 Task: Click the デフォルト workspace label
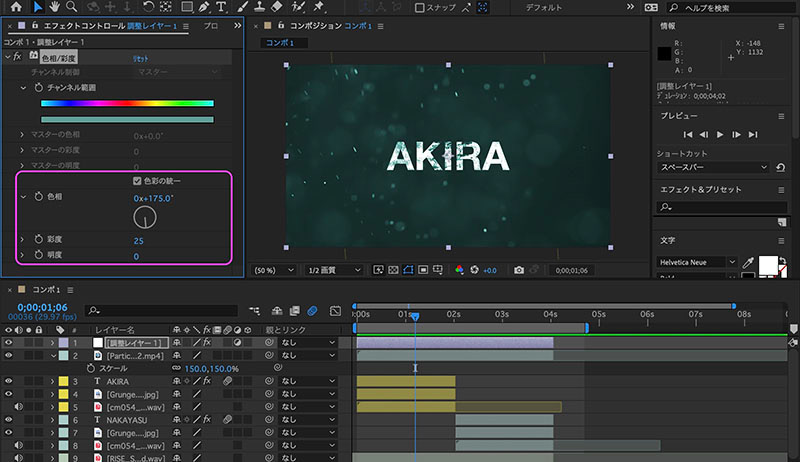(x=544, y=8)
